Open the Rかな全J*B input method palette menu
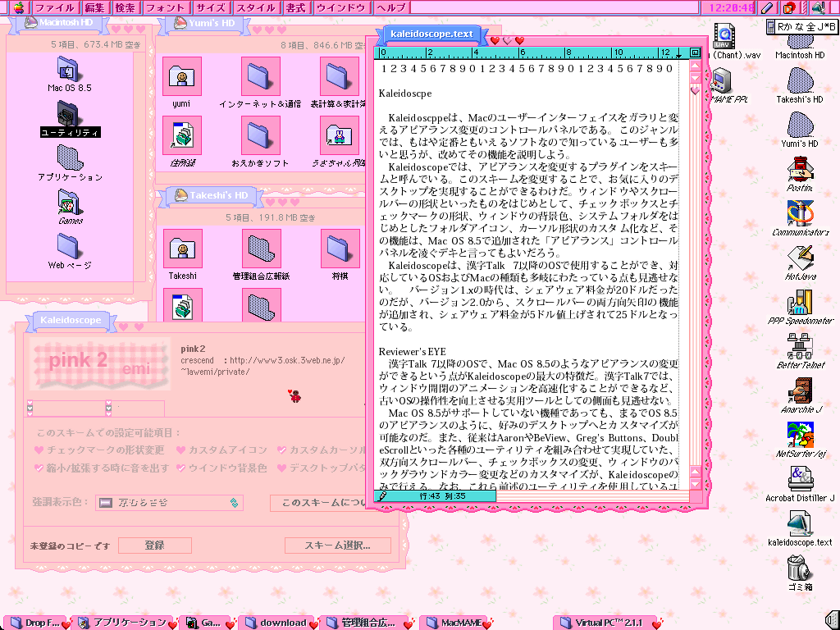This screenshot has height=630, width=840. click(802, 26)
